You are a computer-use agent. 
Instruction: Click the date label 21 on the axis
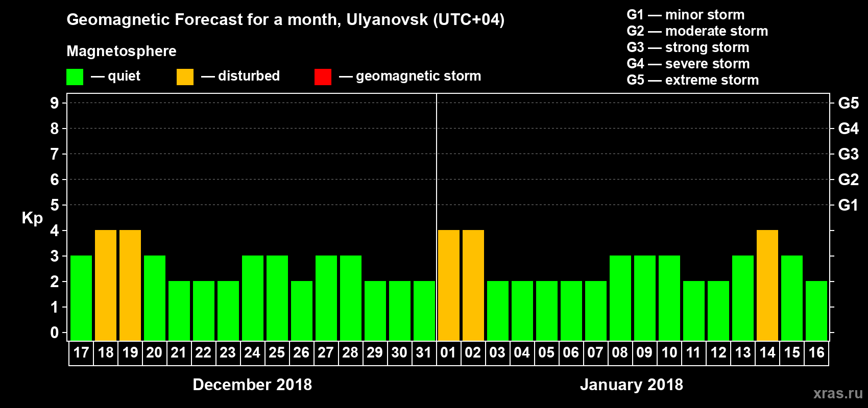(x=179, y=352)
